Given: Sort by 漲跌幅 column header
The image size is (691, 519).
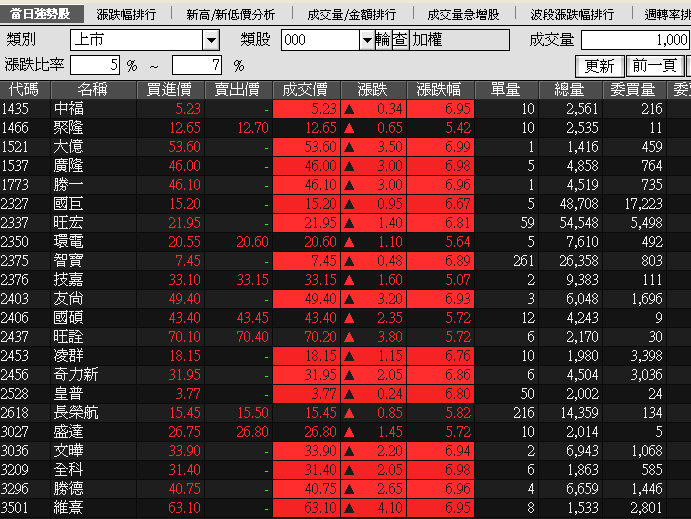Looking at the screenshot, I should (x=440, y=89).
